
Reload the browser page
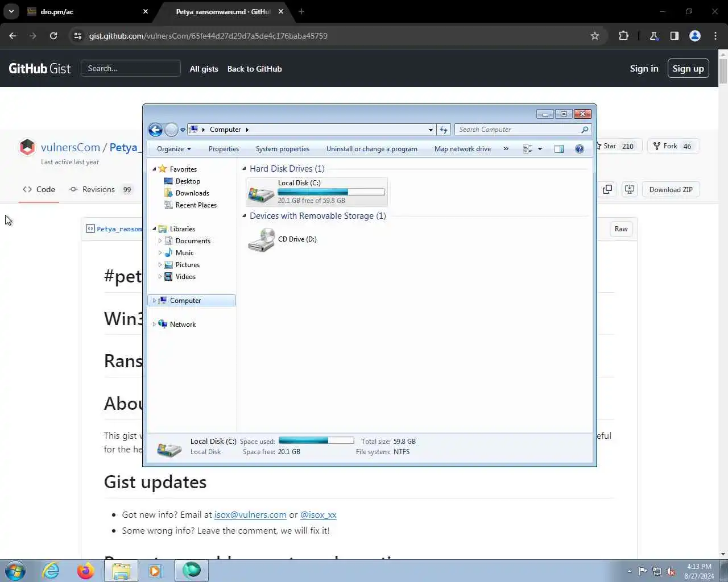point(53,36)
